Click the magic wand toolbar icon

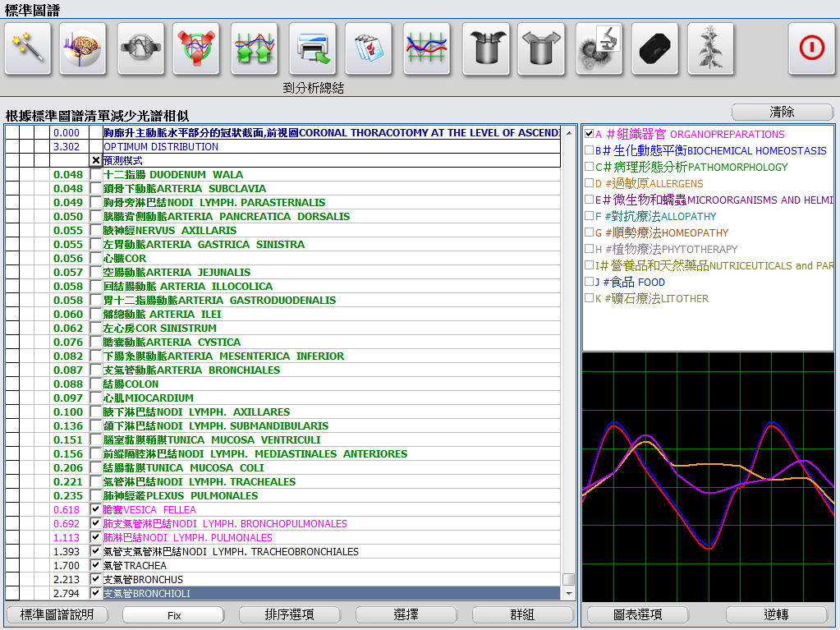pyautogui.click(x=29, y=48)
